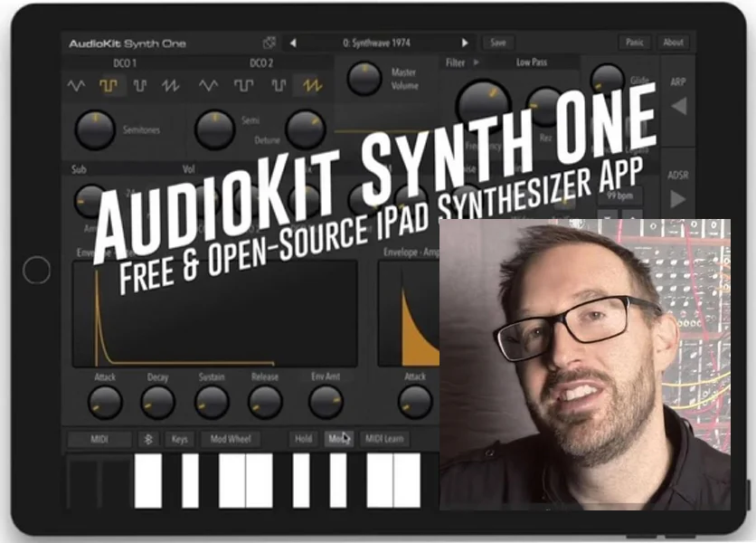Click the DCO 2 Semi knob
Screen dimensions: 756x543
point(214,129)
